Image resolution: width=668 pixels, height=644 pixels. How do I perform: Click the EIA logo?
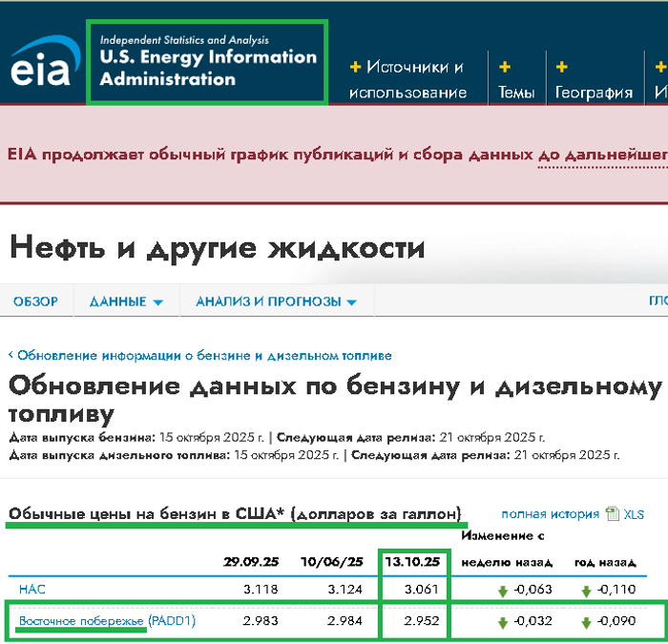pyautogui.click(x=40, y=64)
